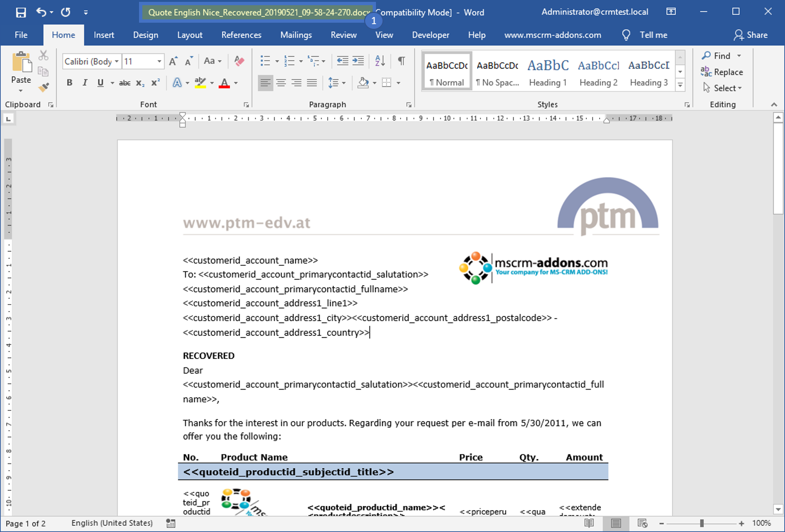Toggle align left paragraph button
Viewport: 785px width, 532px height.
pos(266,83)
